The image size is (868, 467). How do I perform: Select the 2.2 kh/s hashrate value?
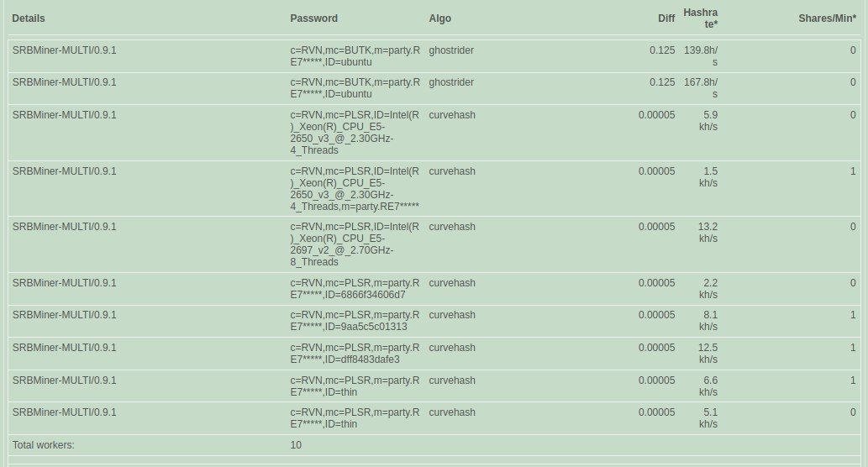click(x=708, y=289)
